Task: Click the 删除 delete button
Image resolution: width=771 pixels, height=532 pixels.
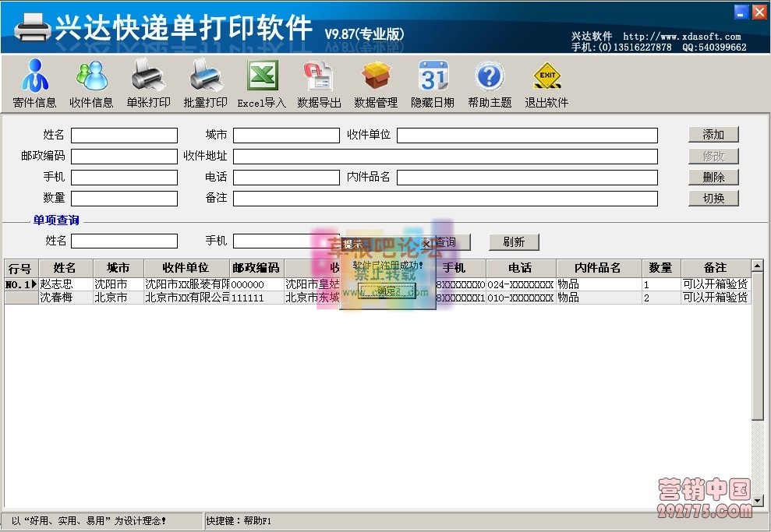Action: [713, 177]
